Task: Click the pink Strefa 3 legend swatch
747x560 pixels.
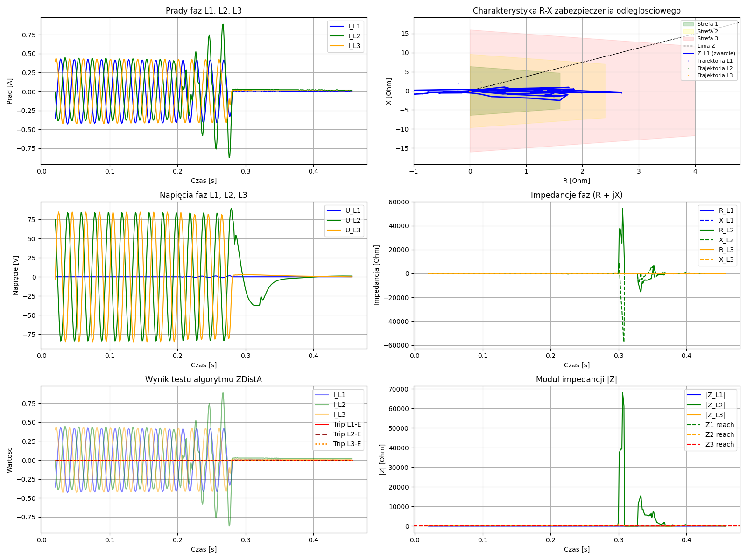Action: pyautogui.click(x=688, y=38)
